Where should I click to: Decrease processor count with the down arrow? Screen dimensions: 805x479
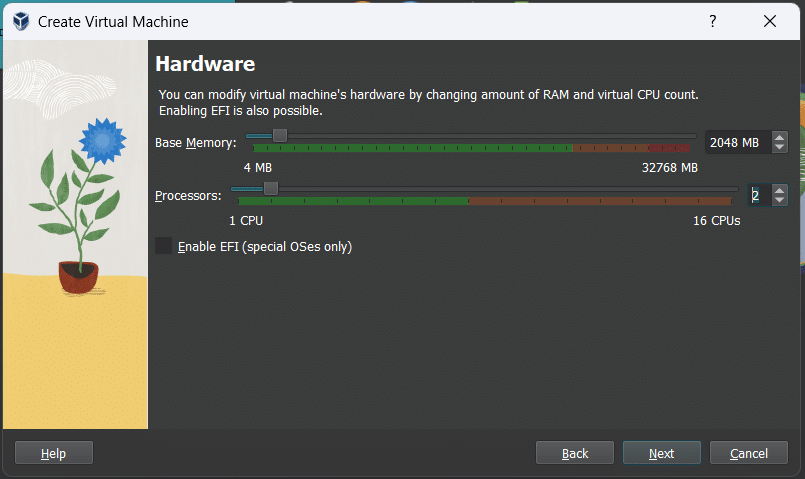(x=780, y=201)
